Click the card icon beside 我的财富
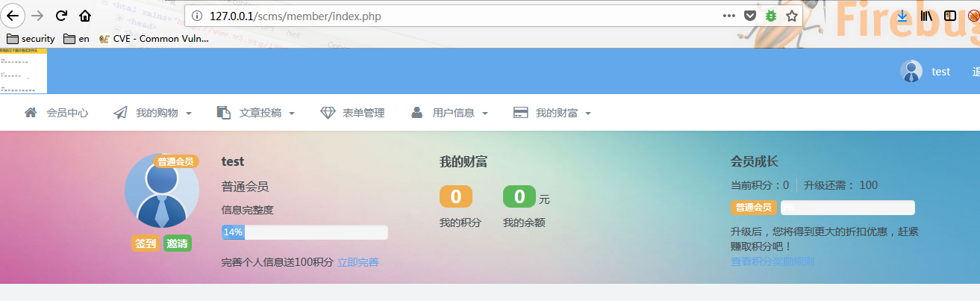Image resolution: width=980 pixels, height=301 pixels. (x=521, y=113)
